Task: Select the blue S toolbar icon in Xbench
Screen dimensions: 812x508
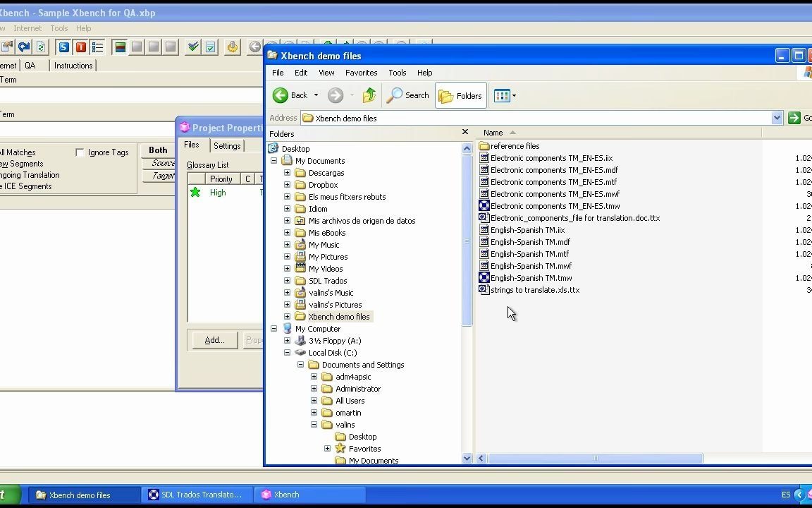Action: pos(63,46)
